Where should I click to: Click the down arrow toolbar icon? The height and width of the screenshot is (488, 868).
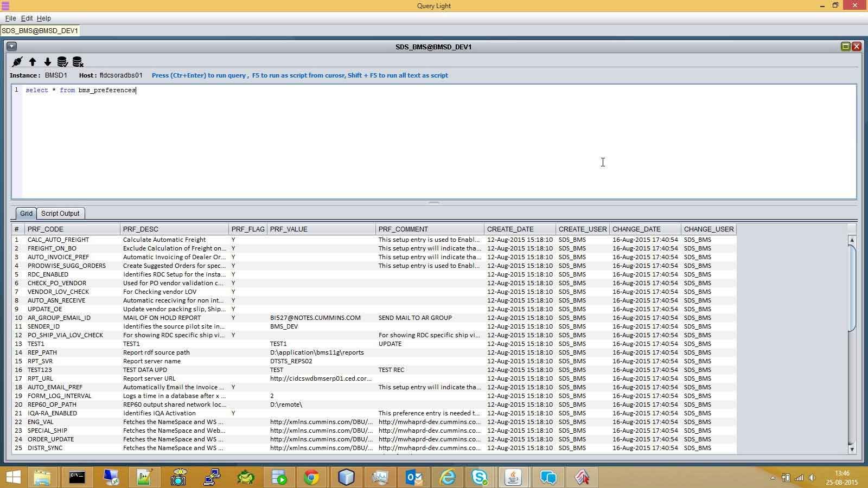click(x=48, y=62)
